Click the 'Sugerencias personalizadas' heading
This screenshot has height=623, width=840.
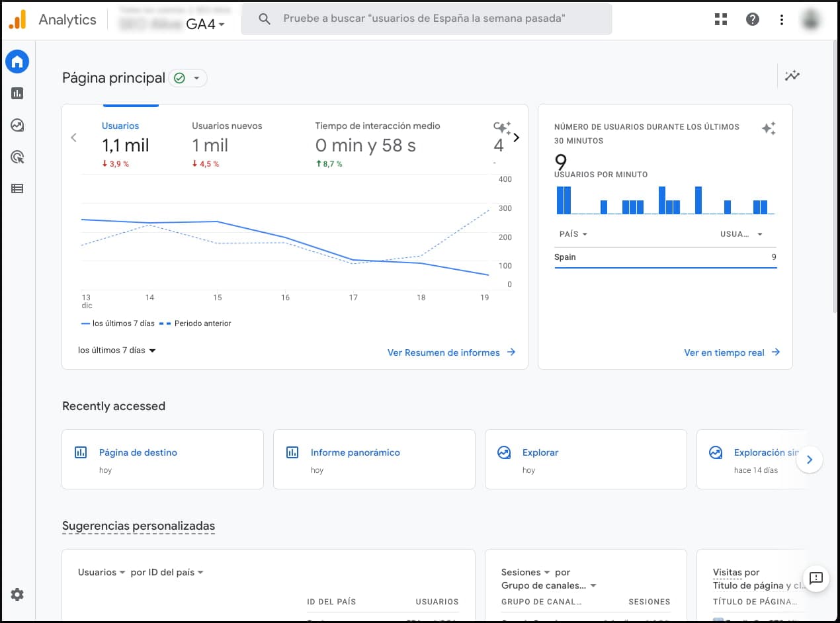(x=138, y=526)
